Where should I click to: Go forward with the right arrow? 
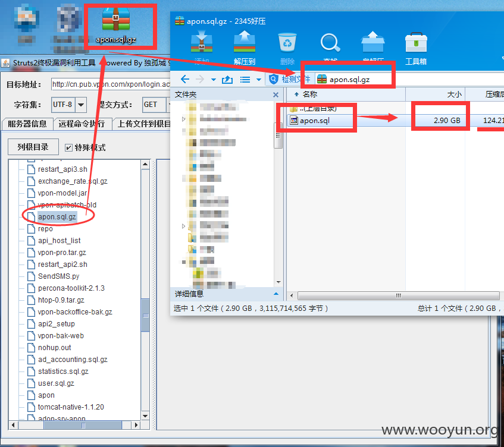[200, 79]
